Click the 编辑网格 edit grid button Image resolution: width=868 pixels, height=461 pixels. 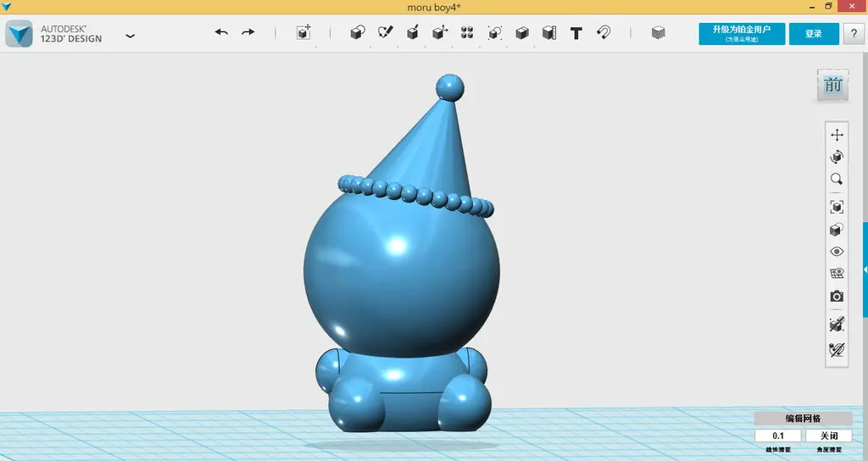point(804,419)
